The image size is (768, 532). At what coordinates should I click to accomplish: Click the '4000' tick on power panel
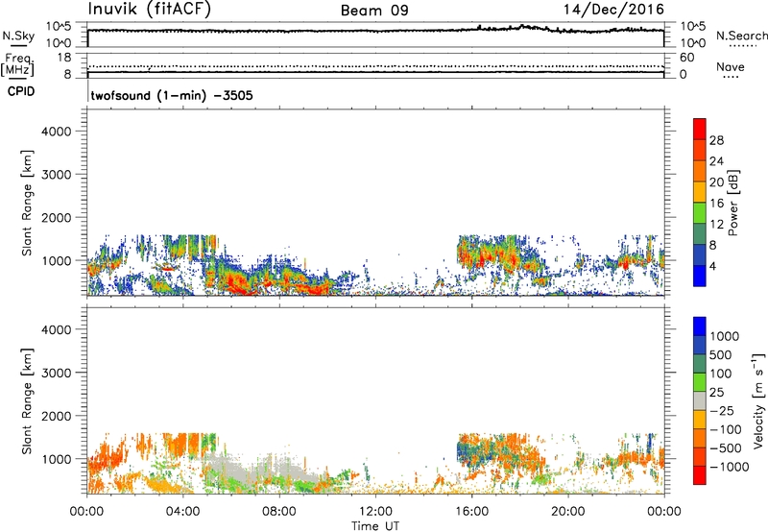[56, 132]
